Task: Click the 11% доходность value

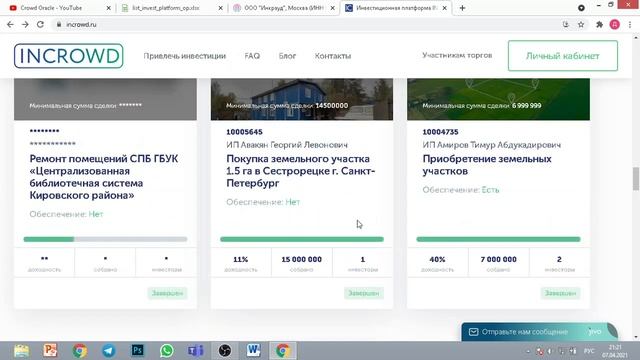Action: click(241, 260)
